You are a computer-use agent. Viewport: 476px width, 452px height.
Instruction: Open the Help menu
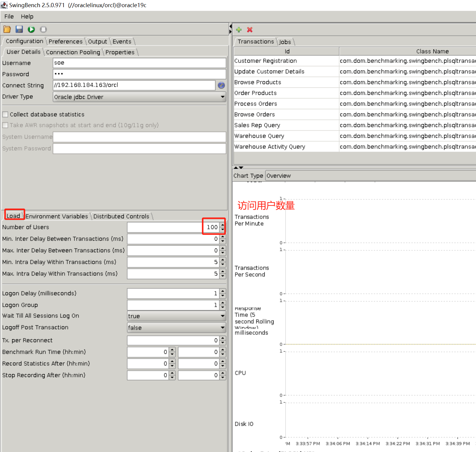[x=27, y=17]
